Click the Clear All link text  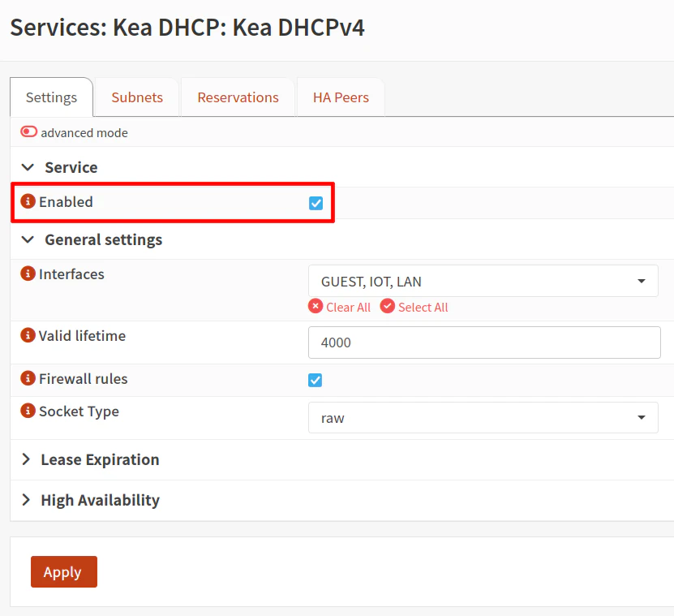click(348, 307)
